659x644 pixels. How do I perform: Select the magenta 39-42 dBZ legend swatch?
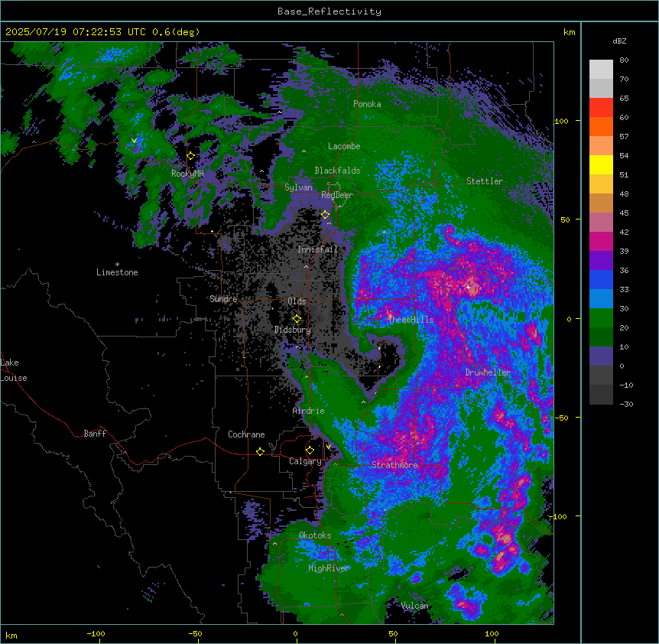point(601,242)
